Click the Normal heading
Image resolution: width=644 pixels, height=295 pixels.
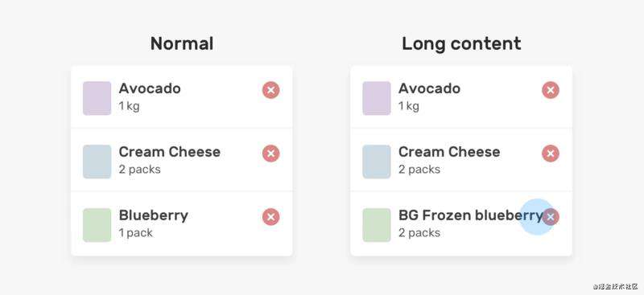click(x=182, y=43)
